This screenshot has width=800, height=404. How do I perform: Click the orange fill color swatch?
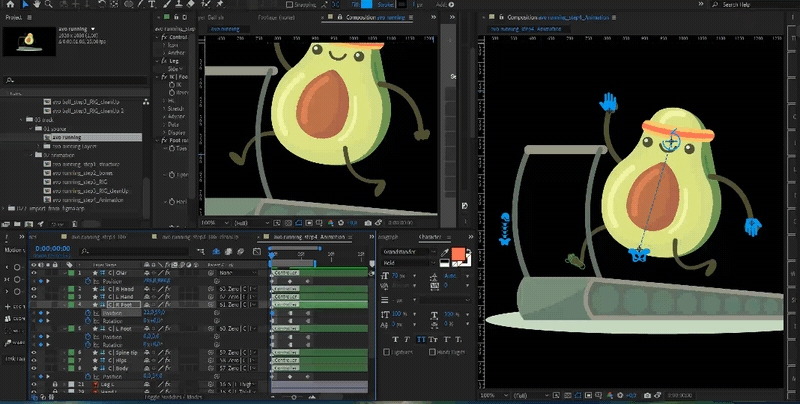tap(460, 254)
